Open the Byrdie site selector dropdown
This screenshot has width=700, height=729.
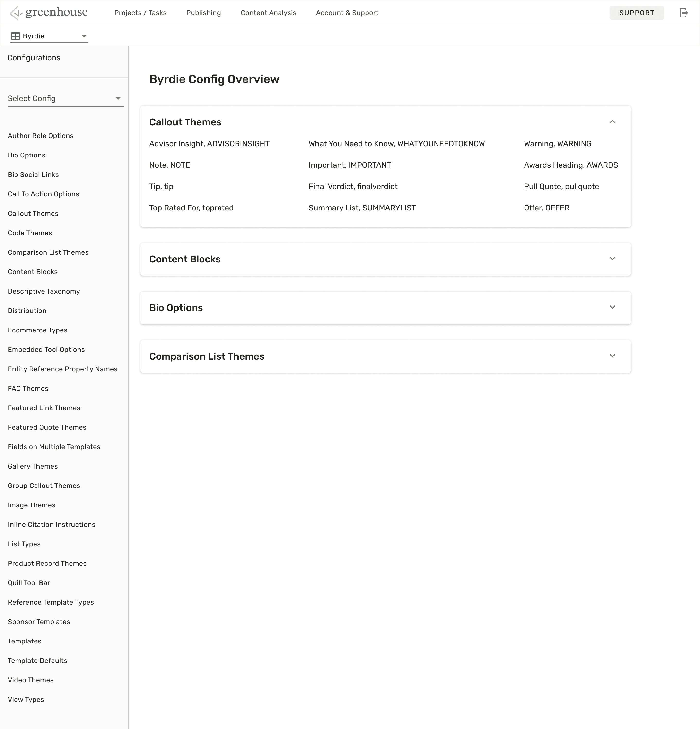(49, 36)
